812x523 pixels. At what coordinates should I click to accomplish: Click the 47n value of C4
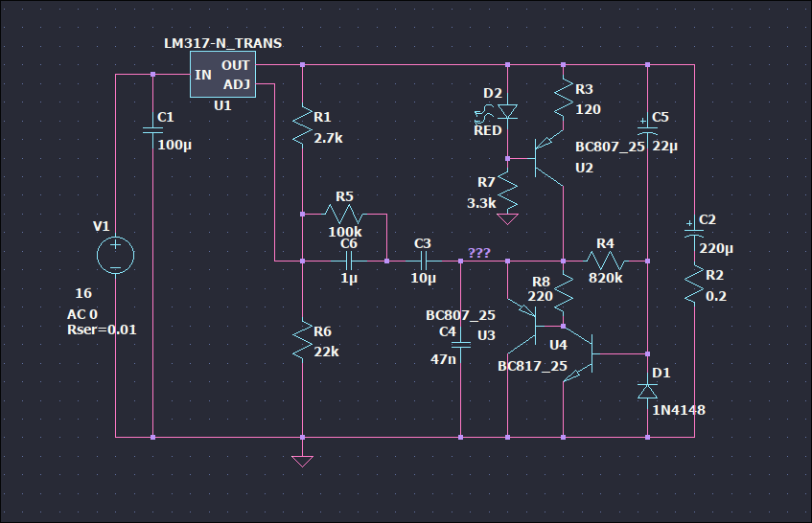coord(443,359)
